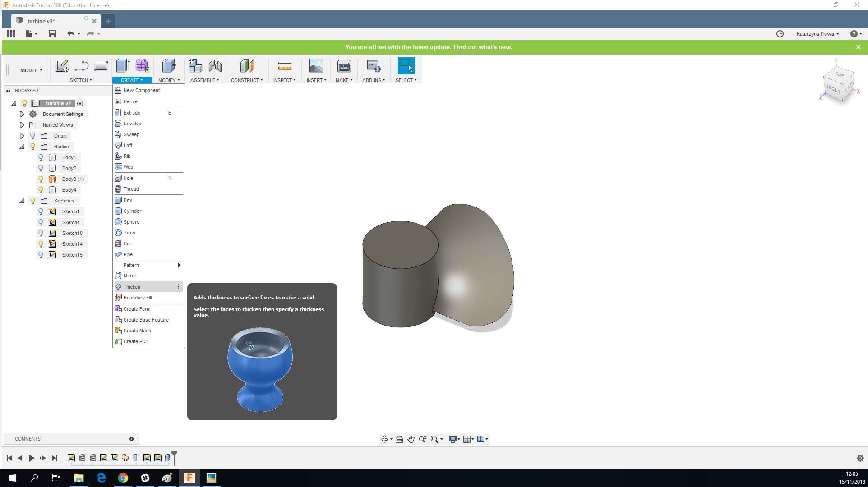Image resolution: width=868 pixels, height=487 pixels.
Task: Click the Create Form toolbar icon
Action: (142, 66)
